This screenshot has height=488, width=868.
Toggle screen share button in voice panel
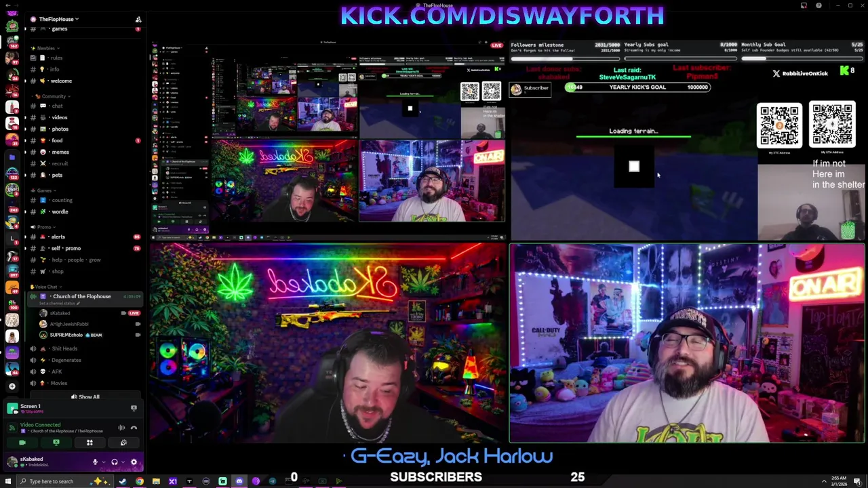[56, 443]
